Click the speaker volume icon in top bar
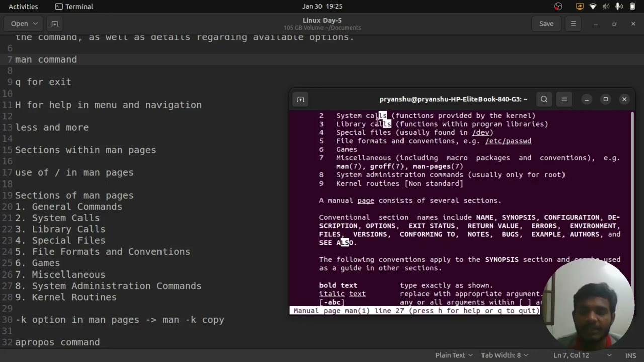Viewport: 644px width, 362px height. click(x=606, y=6)
